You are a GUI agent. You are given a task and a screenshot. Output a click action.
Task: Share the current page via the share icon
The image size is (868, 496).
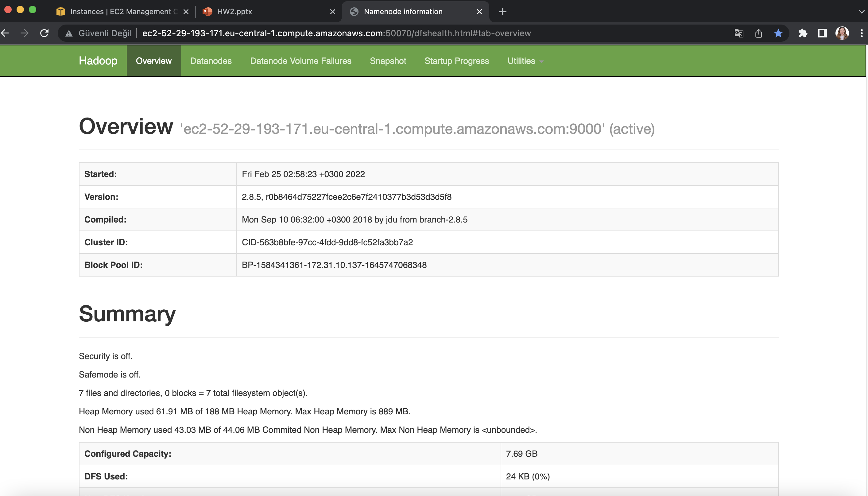pyautogui.click(x=759, y=33)
